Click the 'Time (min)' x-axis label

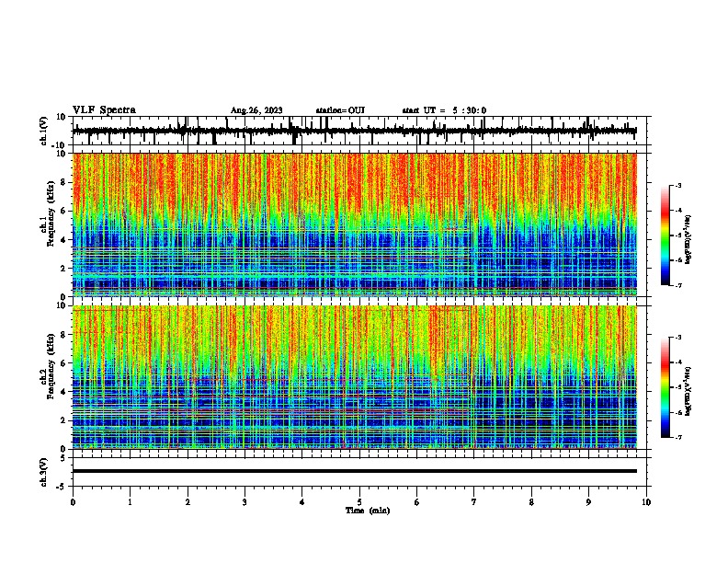coord(368,511)
